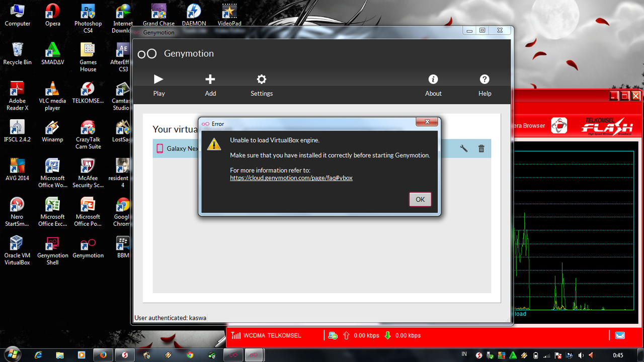
Task: Launch the Oracle VM VirtualBox desktop shortcut
Action: point(18,251)
